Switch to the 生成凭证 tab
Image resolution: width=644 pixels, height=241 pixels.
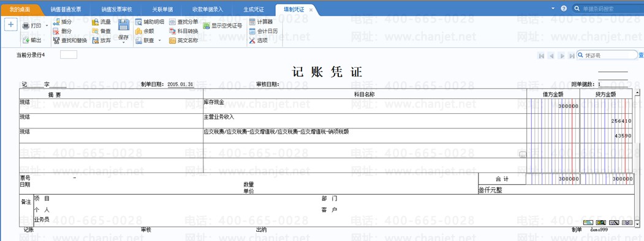tap(254, 9)
